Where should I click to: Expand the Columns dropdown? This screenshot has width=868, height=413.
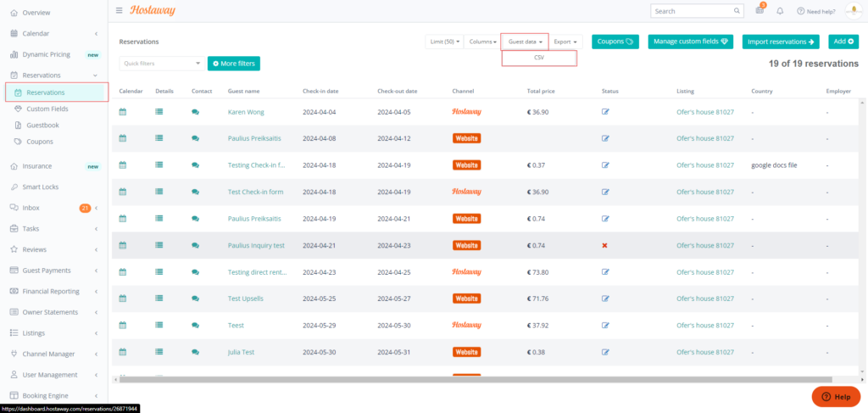483,42
